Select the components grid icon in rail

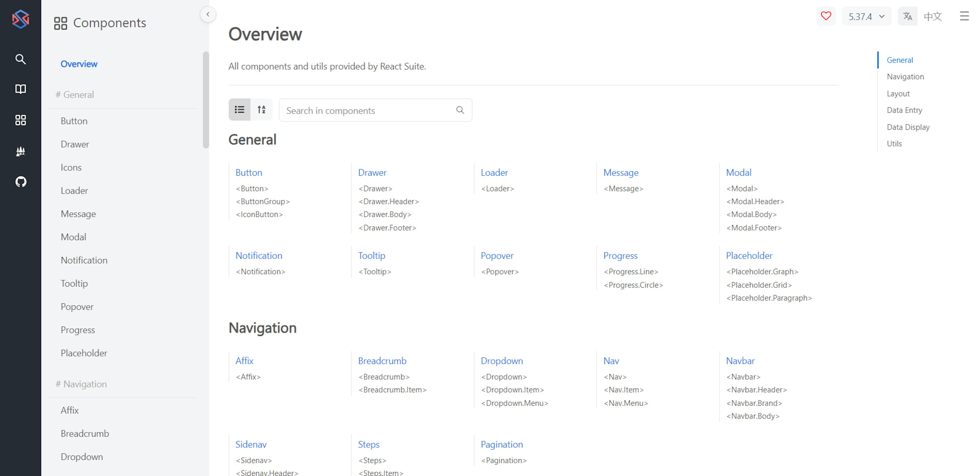coord(20,120)
